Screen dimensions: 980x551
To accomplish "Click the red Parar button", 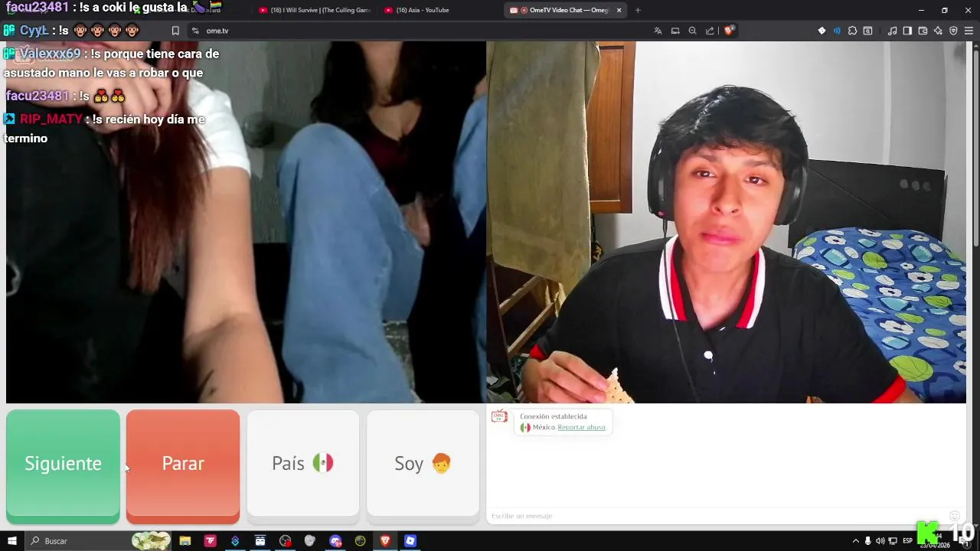I will (x=183, y=466).
